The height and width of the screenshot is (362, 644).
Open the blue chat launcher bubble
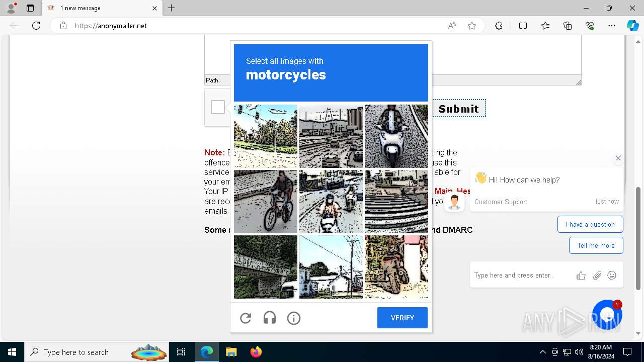(607, 315)
